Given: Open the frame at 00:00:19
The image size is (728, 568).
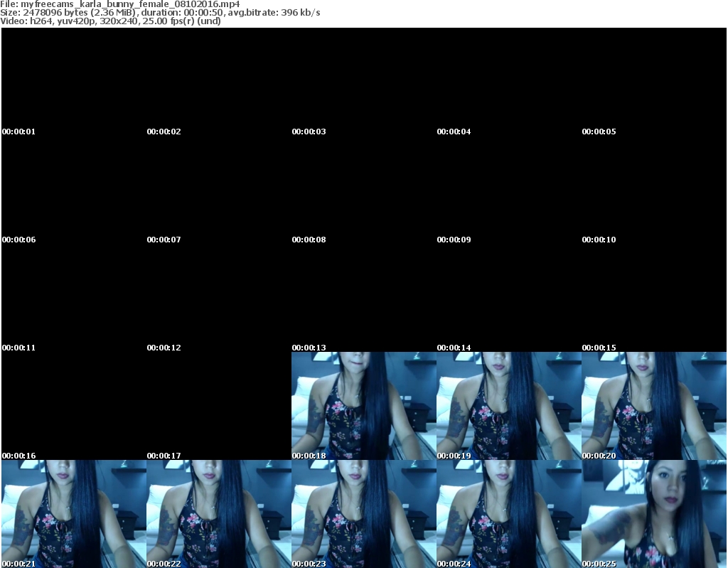Looking at the screenshot, I should click(x=509, y=406).
